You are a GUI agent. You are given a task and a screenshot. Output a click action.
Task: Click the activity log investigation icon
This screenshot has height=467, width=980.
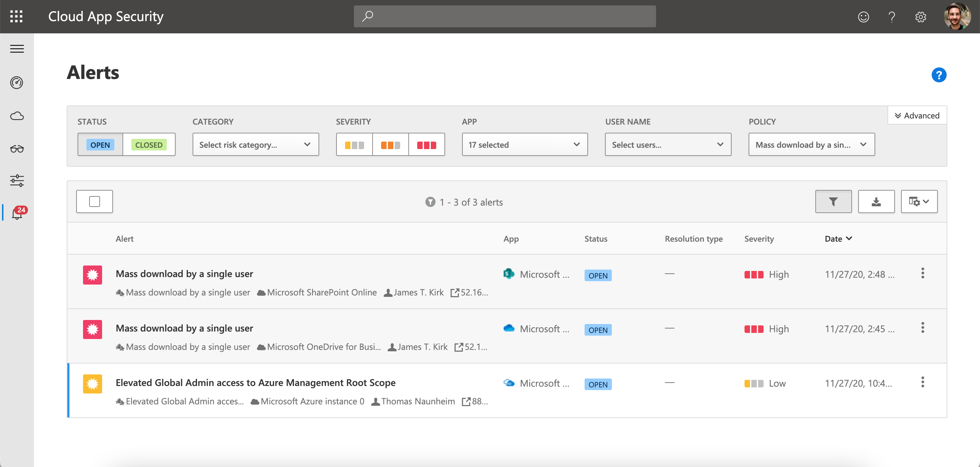[17, 149]
